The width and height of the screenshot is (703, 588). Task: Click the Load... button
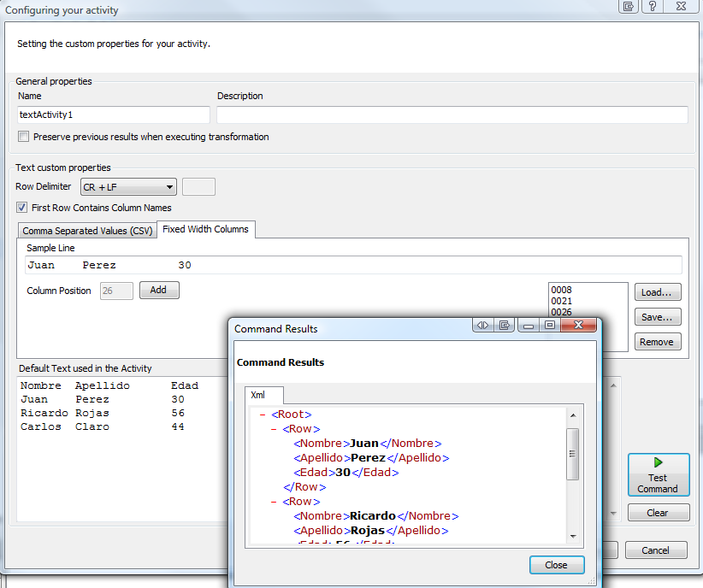click(658, 292)
